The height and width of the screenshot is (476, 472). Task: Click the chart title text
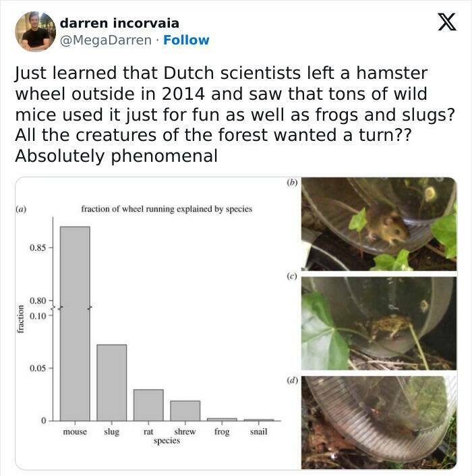166,209
